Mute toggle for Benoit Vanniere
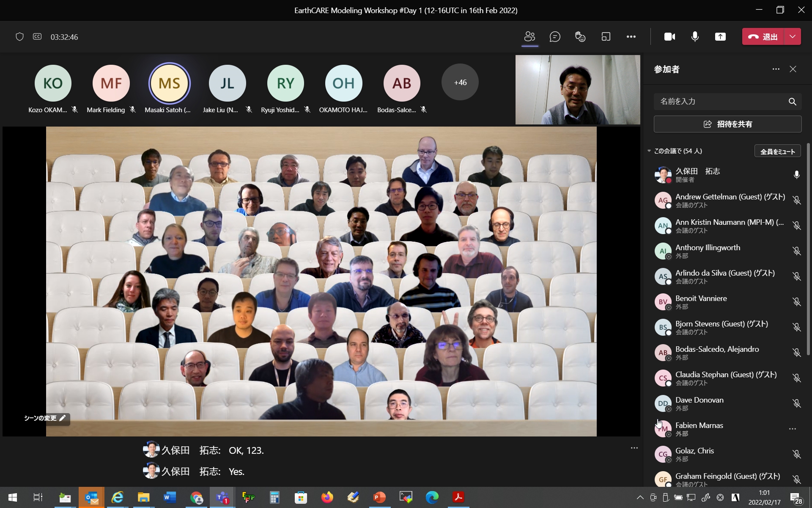 pos(797,302)
